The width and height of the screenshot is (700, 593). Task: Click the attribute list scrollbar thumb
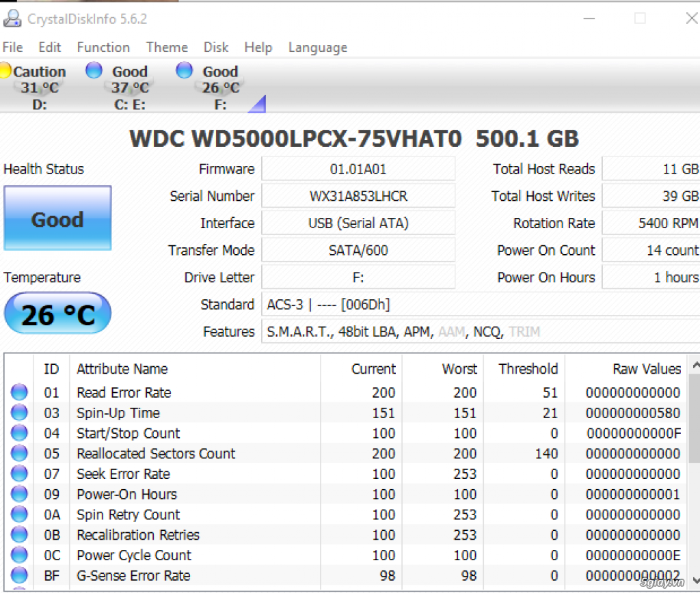pyautogui.click(x=695, y=419)
